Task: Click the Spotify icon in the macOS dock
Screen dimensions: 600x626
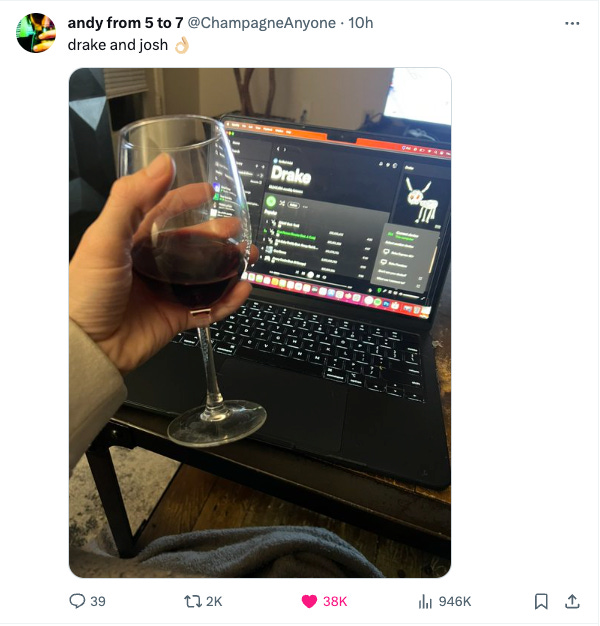Action: (378, 302)
